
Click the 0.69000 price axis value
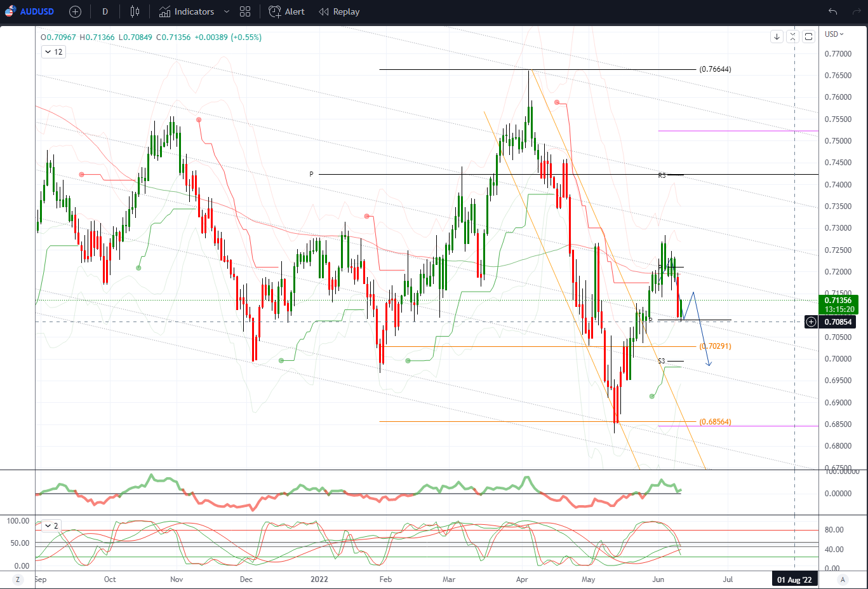(x=838, y=403)
